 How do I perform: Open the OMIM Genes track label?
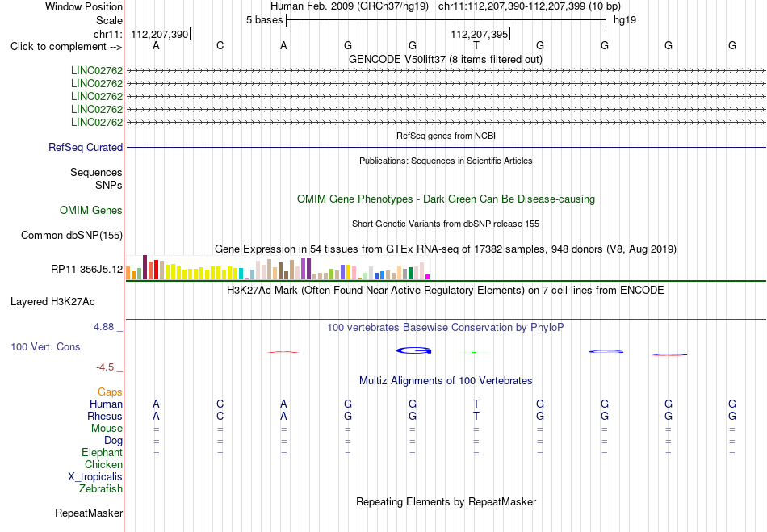[91, 210]
